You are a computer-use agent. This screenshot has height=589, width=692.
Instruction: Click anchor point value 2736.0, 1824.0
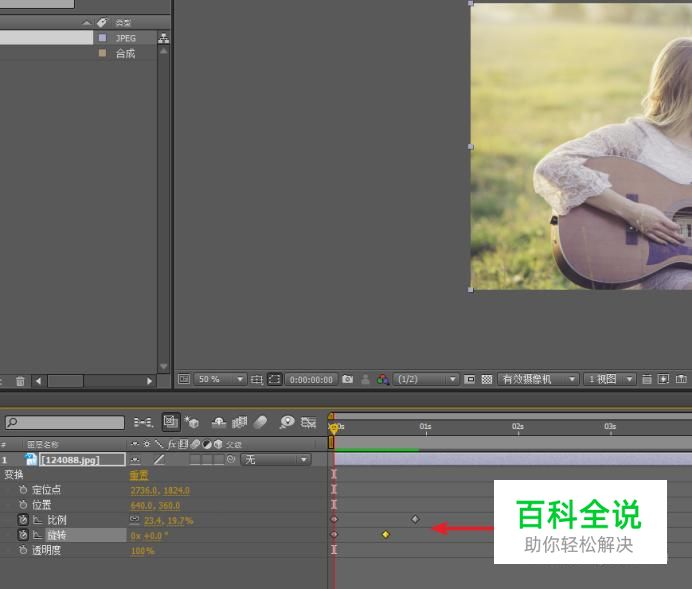point(160,491)
